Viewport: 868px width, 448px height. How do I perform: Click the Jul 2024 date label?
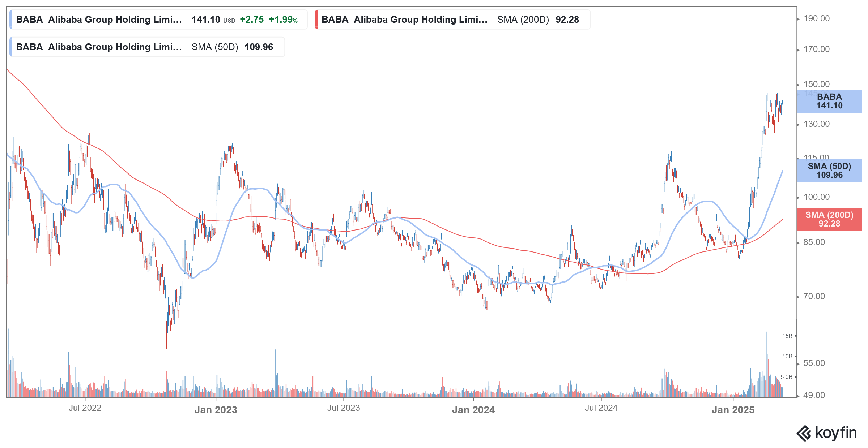pos(601,408)
